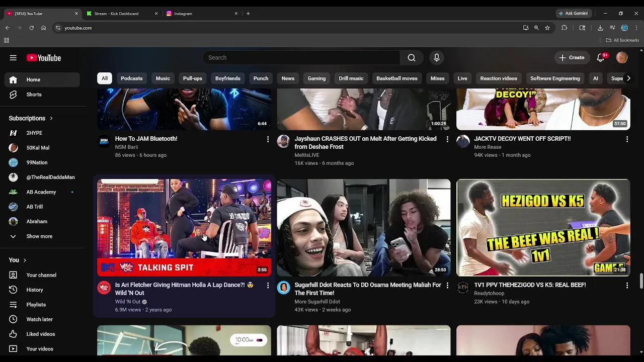The width and height of the screenshot is (644, 362).
Task: Switch to the Instagram browser tab
Action: (x=201, y=14)
